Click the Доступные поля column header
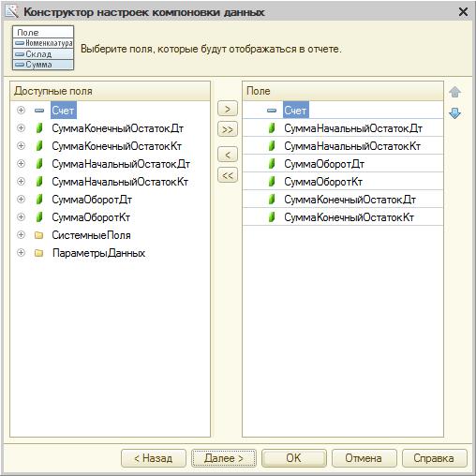Image resolution: width=476 pixels, height=476 pixels. (x=110, y=91)
